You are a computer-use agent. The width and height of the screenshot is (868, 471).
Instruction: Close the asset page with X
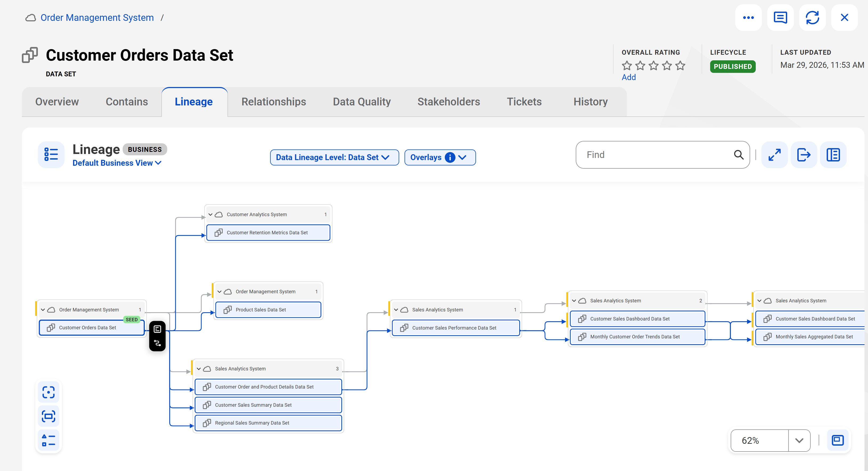[x=844, y=18]
